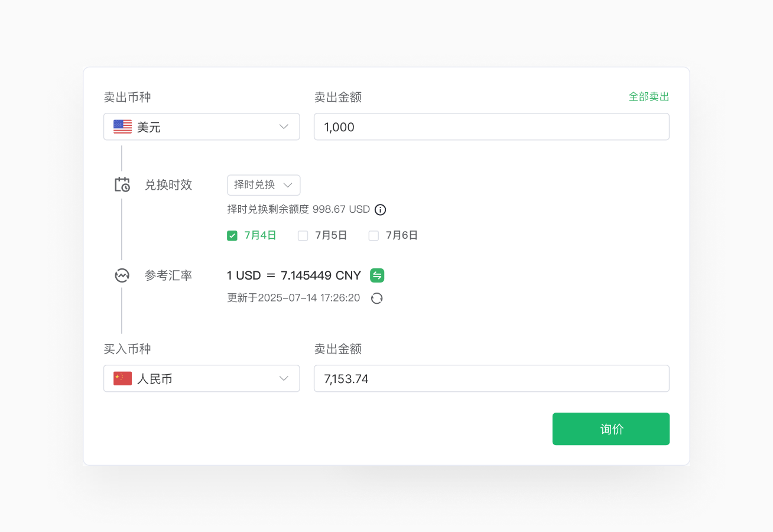Screen dimensions: 773x532
Task: Refresh the reference exchange rate
Action: click(x=376, y=299)
